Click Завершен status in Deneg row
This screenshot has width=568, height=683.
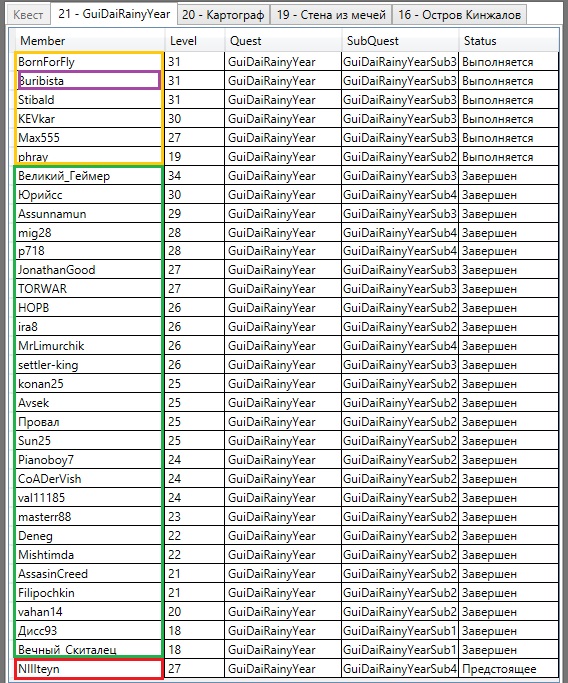pyautogui.click(x=508, y=536)
